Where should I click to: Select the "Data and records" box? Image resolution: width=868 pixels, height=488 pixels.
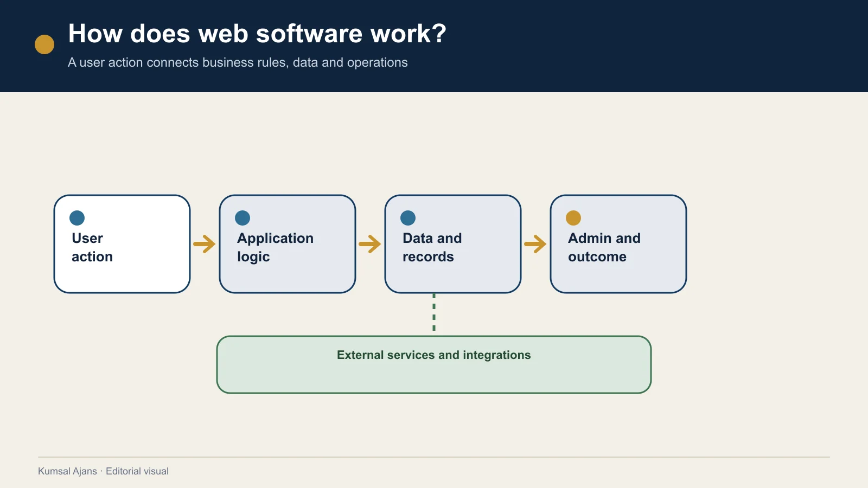click(x=453, y=244)
